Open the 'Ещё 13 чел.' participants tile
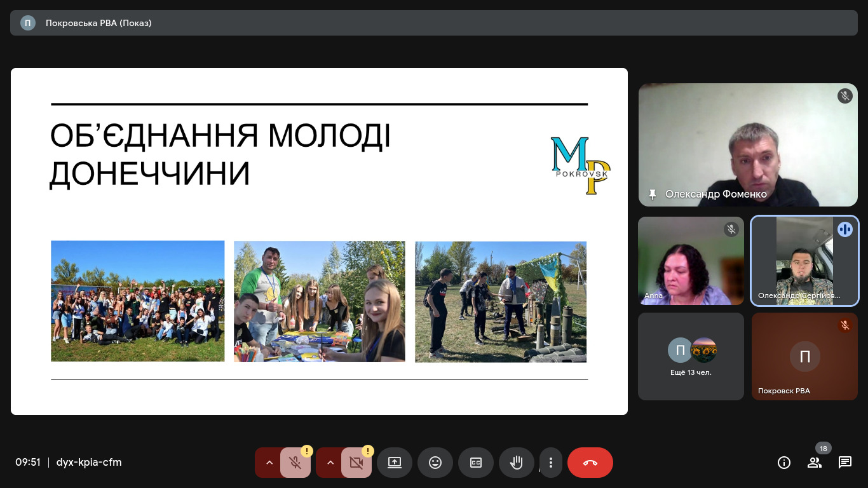 click(691, 356)
